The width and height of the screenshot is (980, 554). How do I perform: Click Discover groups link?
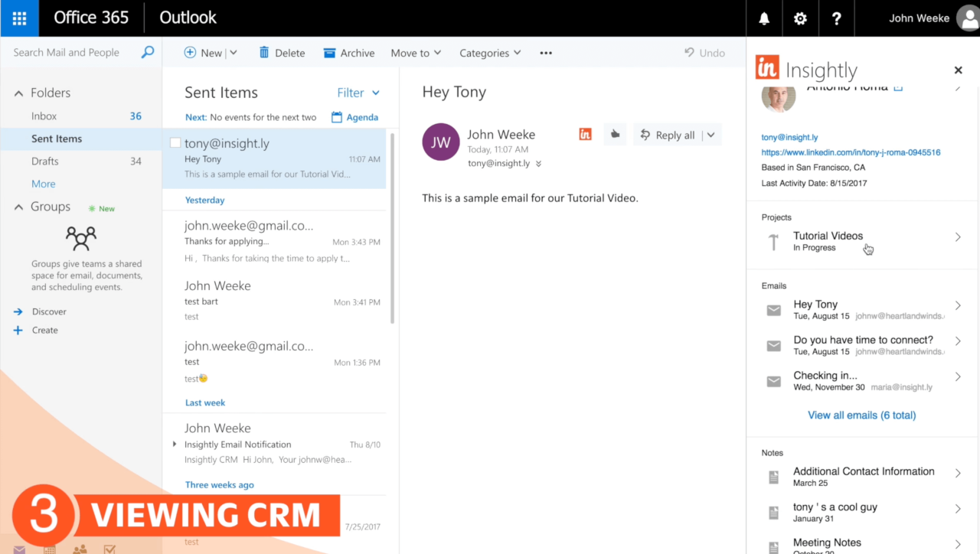(49, 311)
